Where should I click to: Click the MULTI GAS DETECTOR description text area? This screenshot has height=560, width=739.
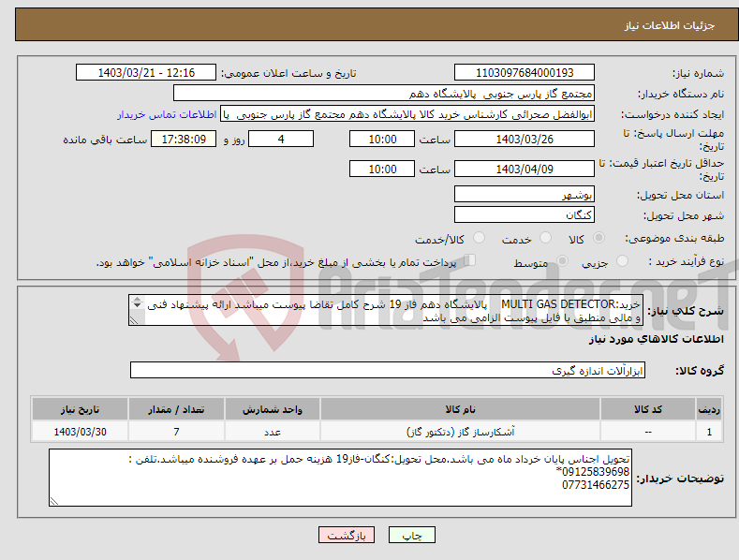[386, 311]
